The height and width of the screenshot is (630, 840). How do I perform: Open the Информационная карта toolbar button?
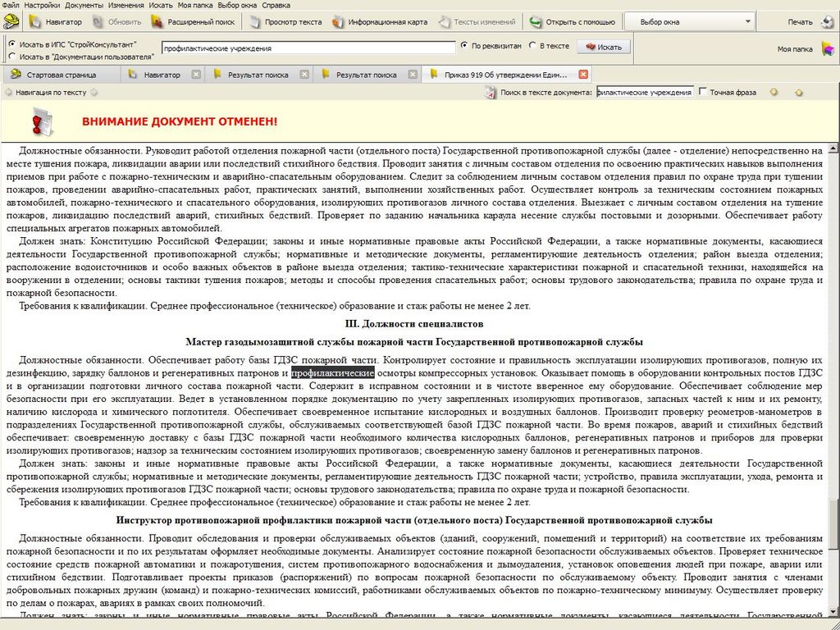(380, 22)
